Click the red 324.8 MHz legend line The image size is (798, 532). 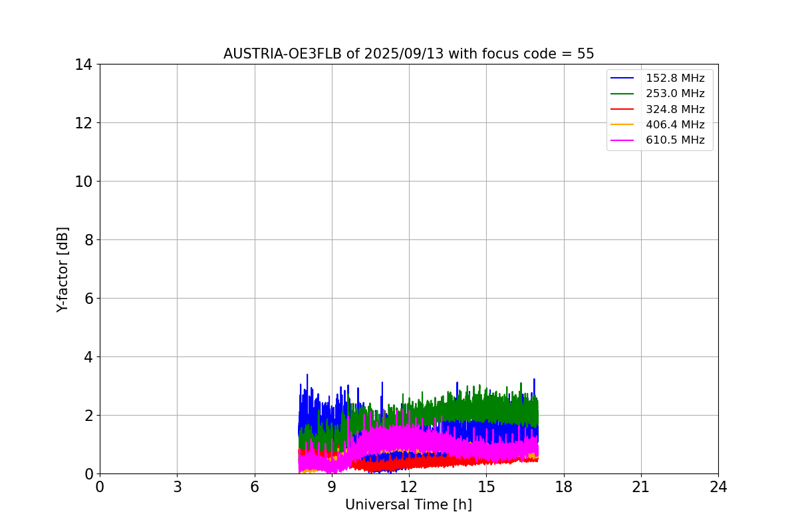[622, 109]
